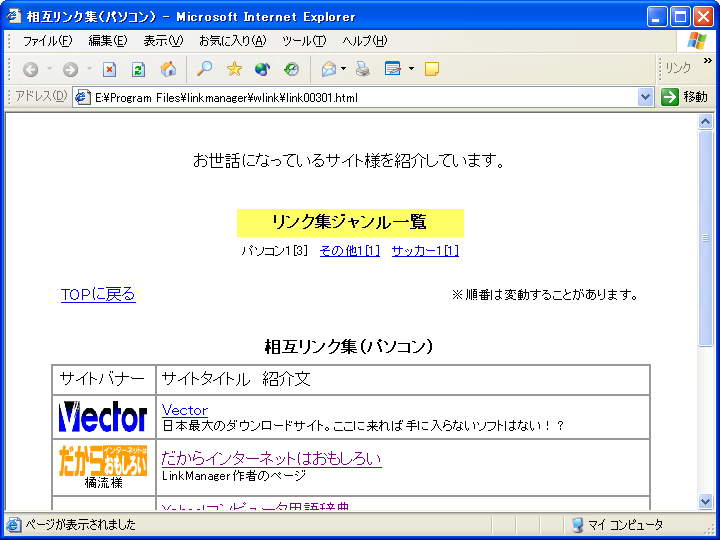Screen dimensions: 720x540
Task: Click the LinkManager作者のページ description
Action: pyautogui.click(x=234, y=476)
